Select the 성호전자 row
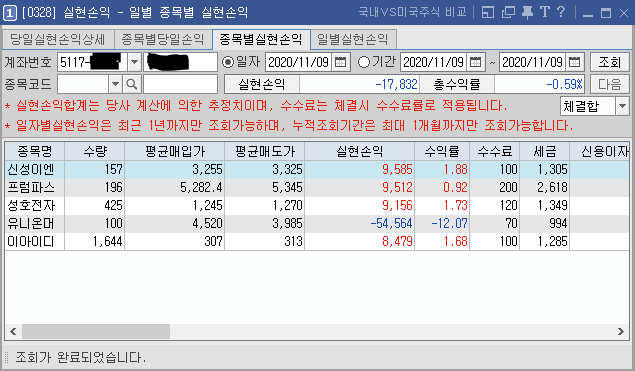The height and width of the screenshot is (371, 635). pos(317,206)
